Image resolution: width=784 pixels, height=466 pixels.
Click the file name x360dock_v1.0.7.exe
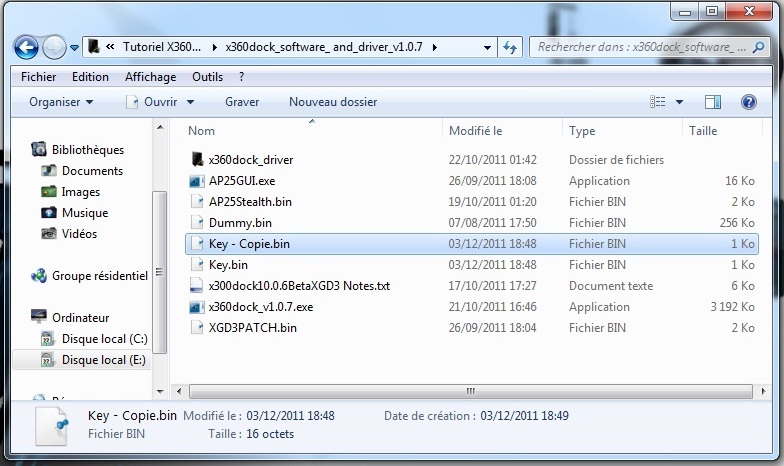261,307
